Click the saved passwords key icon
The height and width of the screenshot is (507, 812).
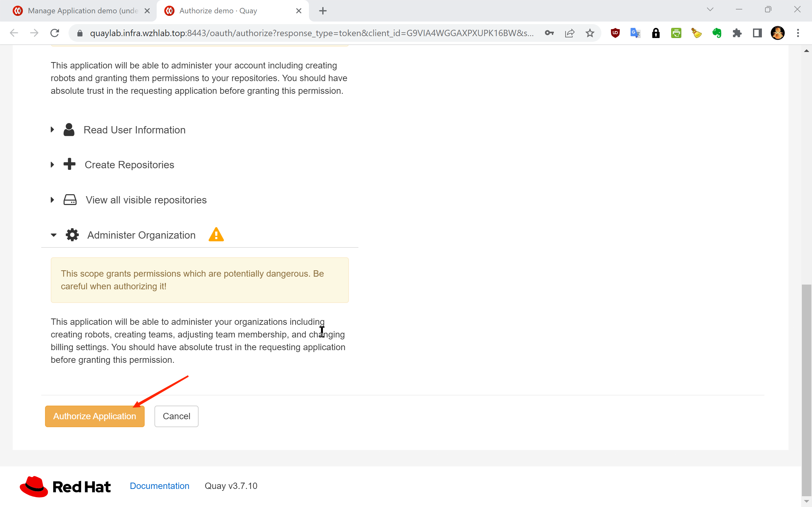(549, 33)
